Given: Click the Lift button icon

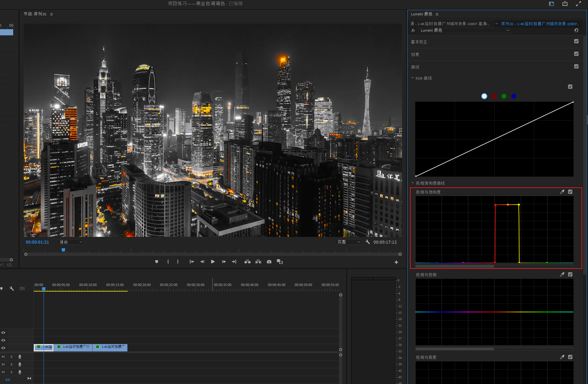Looking at the screenshot, I should click(x=247, y=262).
